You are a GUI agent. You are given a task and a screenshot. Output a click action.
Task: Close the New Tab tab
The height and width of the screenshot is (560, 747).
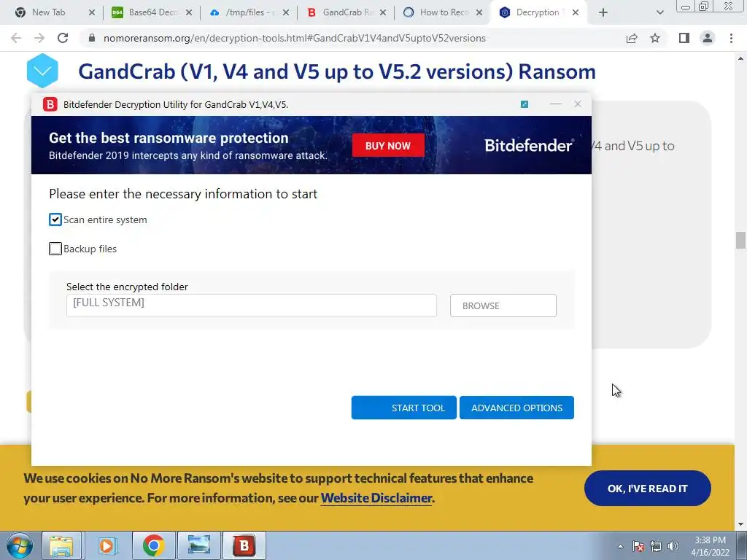tap(92, 12)
